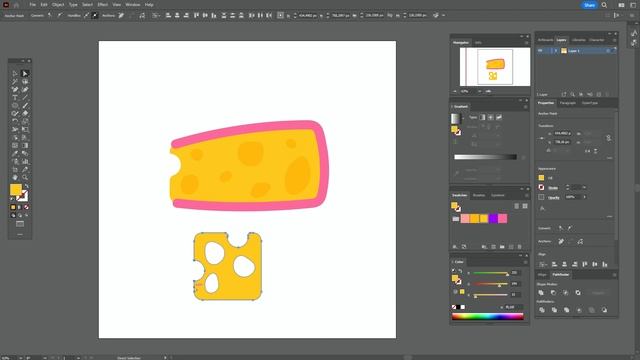Viewport: 640px width, 360px height.
Task: Select the Zoom tool in toolbox
Action: coord(25,177)
